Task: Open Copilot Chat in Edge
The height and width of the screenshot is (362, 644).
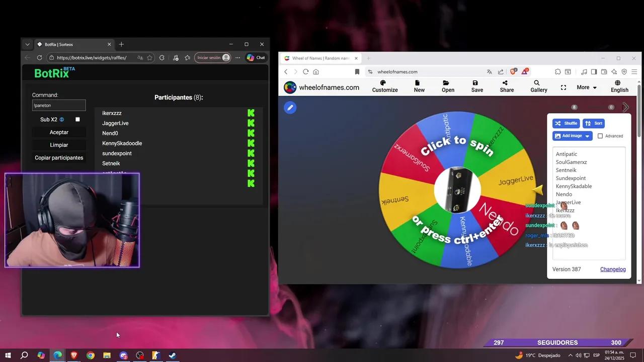Action: (x=256, y=58)
